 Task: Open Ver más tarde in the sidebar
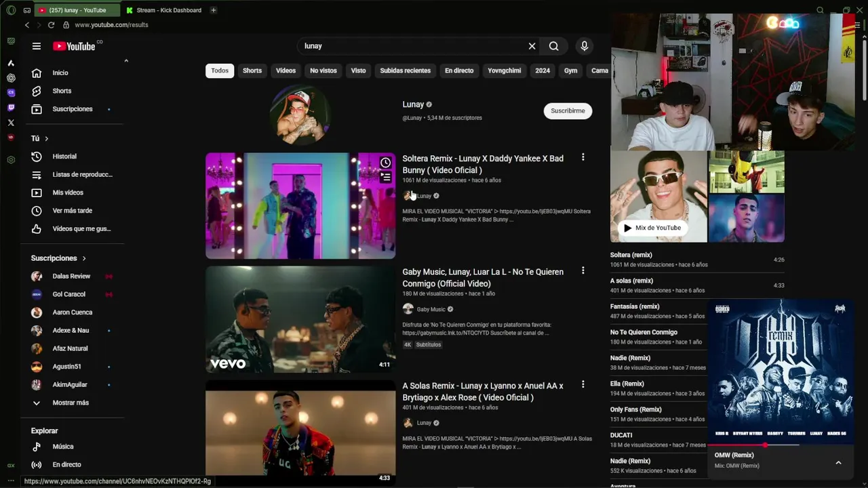coord(73,211)
